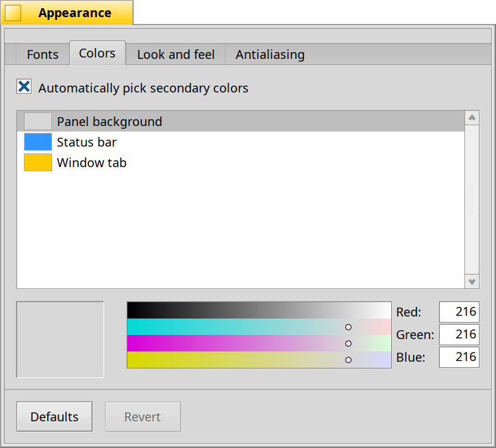
Task: Select the Colors tab
Action: click(x=97, y=53)
